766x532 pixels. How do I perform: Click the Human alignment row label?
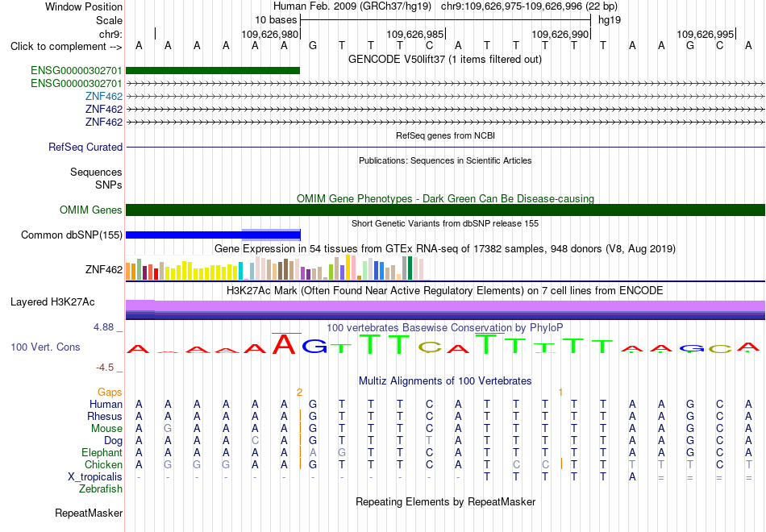[106, 405]
